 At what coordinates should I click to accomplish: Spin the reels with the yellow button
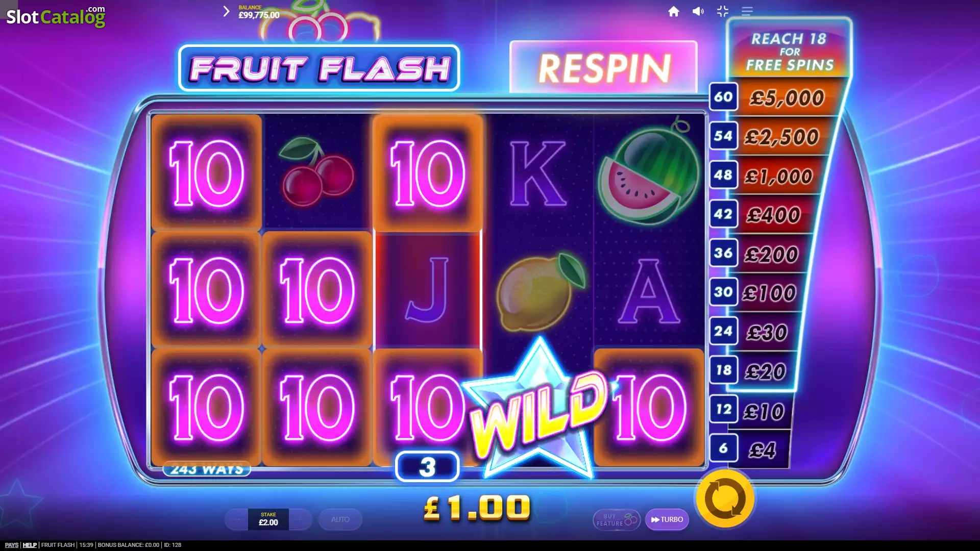click(x=725, y=499)
